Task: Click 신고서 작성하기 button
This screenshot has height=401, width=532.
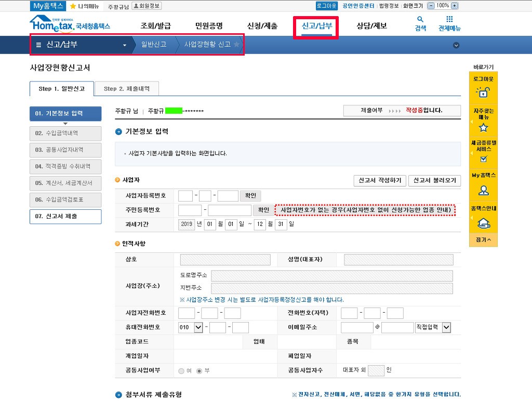Action: [380, 181]
